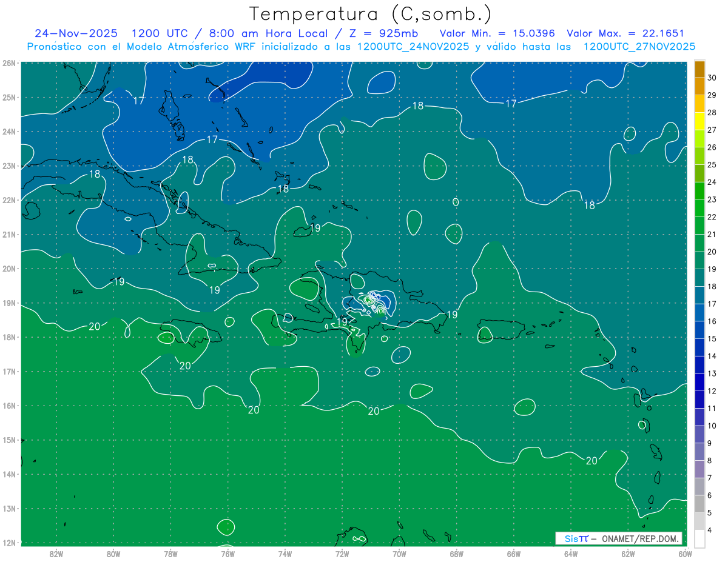Click the "1200 UTC" time in the header
728x562 pixels.
(x=160, y=34)
